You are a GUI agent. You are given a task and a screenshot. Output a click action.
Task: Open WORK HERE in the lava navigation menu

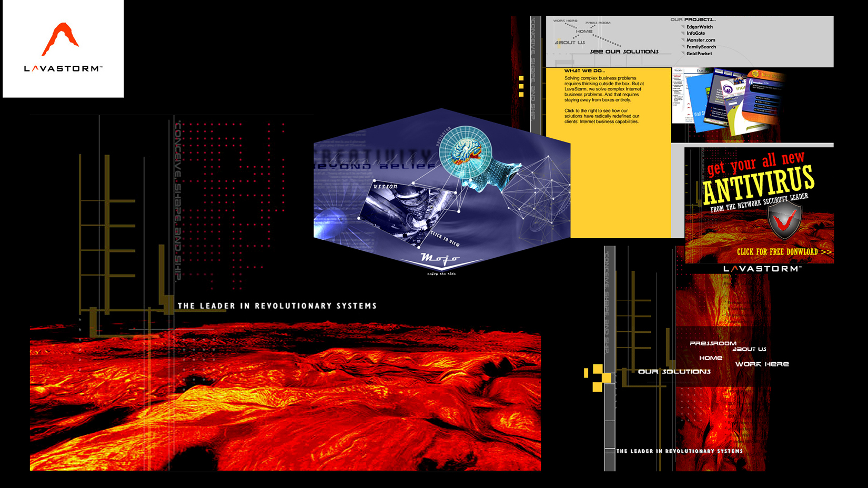point(762,364)
